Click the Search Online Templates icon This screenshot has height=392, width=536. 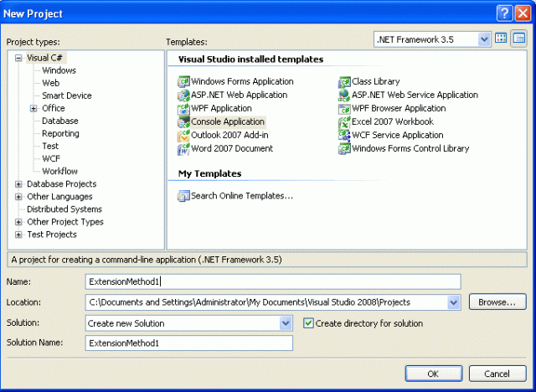184,196
